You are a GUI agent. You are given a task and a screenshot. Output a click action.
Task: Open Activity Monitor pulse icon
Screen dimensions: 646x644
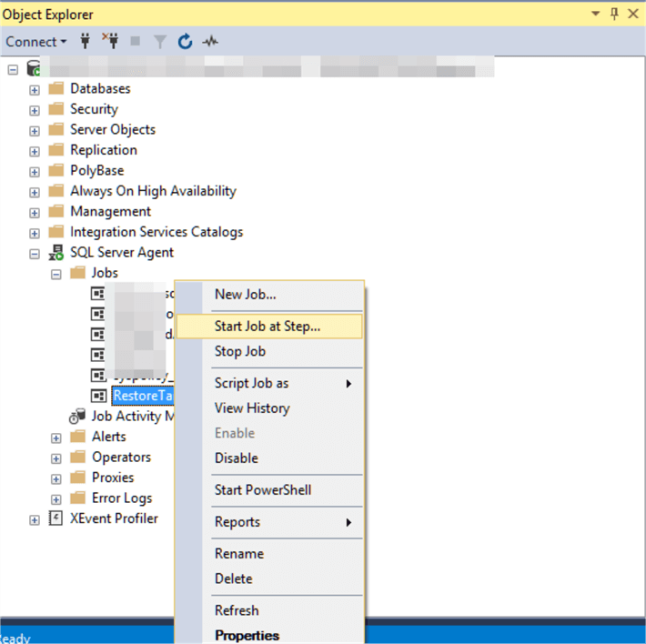[210, 41]
